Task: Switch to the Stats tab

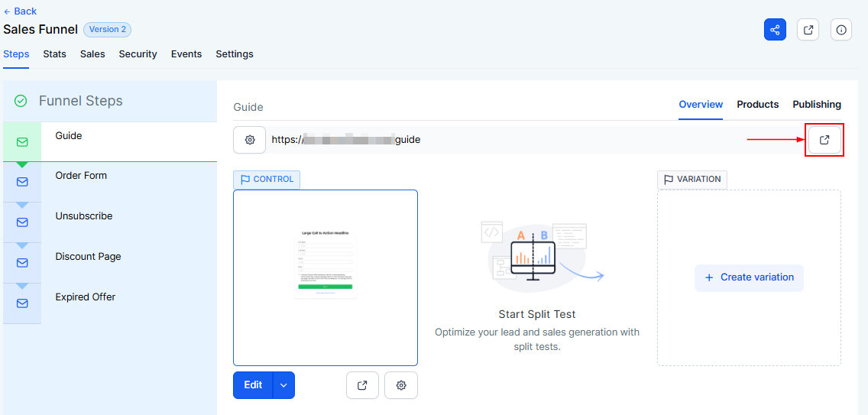Action: click(x=54, y=53)
